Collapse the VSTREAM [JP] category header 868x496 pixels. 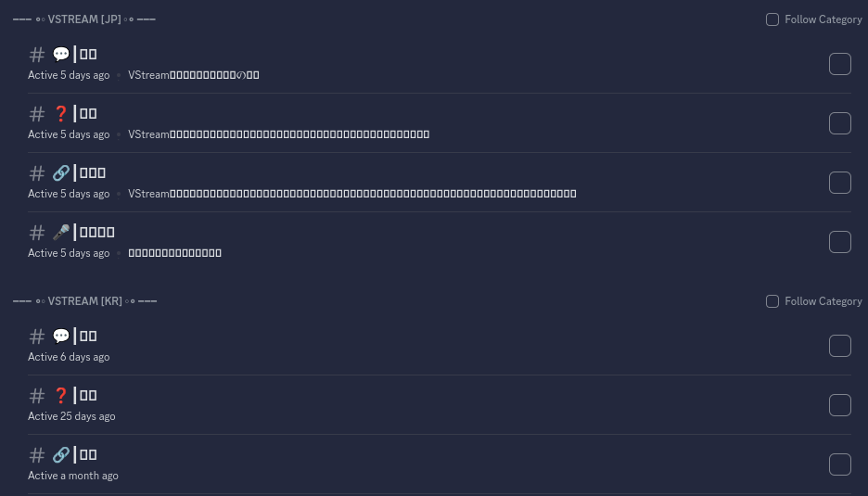coord(85,19)
